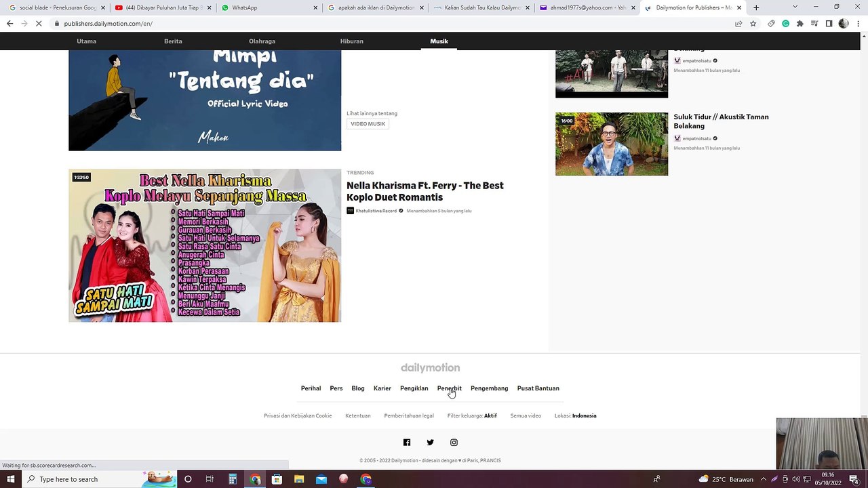
Task: Open Suluk Tidur Akustik Taman Belakang title
Action: (721, 121)
